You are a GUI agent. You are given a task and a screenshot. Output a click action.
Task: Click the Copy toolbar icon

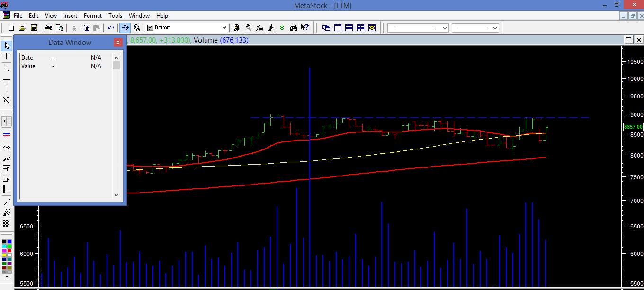point(85,28)
